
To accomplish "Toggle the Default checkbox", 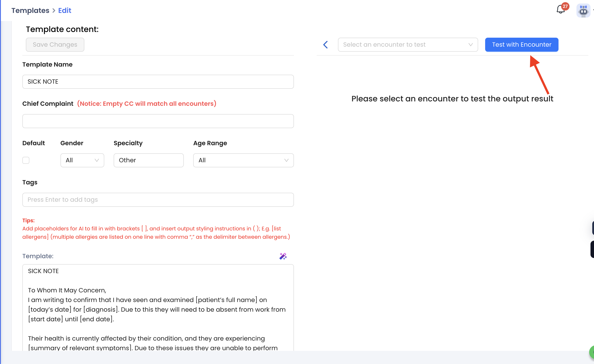I will coord(26,160).
